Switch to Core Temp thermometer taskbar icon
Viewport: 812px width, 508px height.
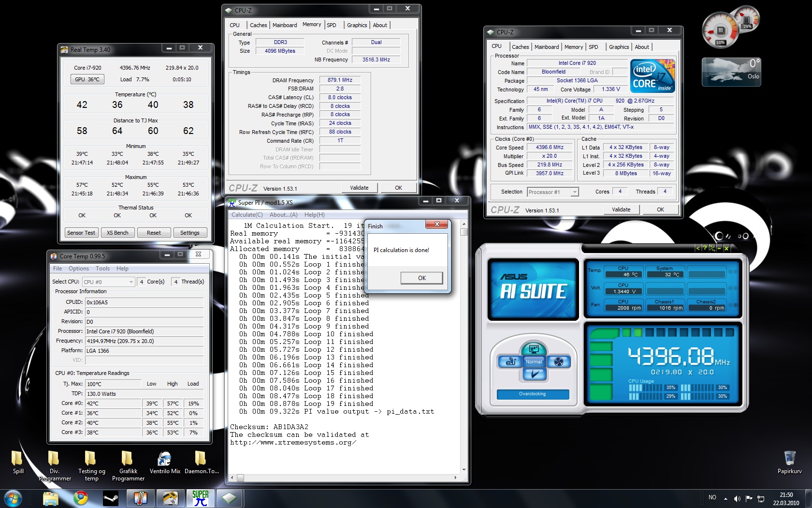(141, 498)
